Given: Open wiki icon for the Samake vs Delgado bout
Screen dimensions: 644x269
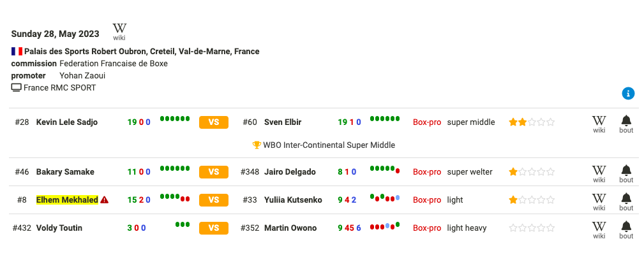Looking at the screenshot, I should [599, 174].
